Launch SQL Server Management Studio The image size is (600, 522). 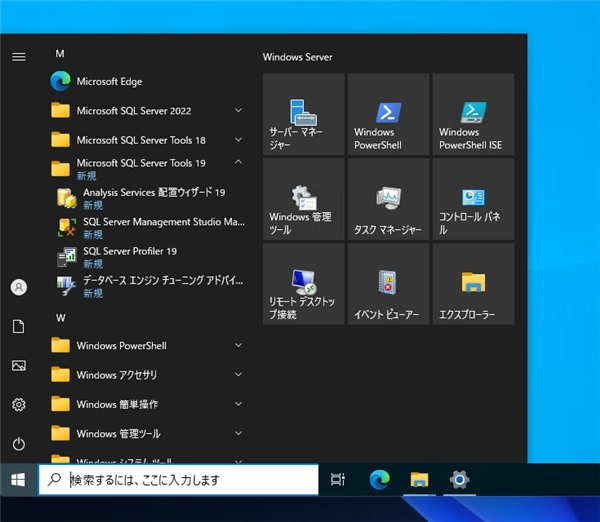[147, 228]
